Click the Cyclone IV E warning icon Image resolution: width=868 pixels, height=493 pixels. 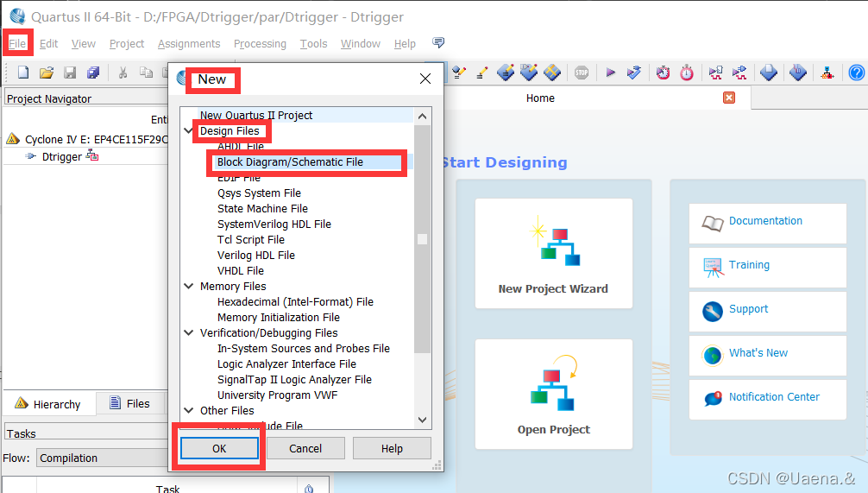[x=13, y=139]
